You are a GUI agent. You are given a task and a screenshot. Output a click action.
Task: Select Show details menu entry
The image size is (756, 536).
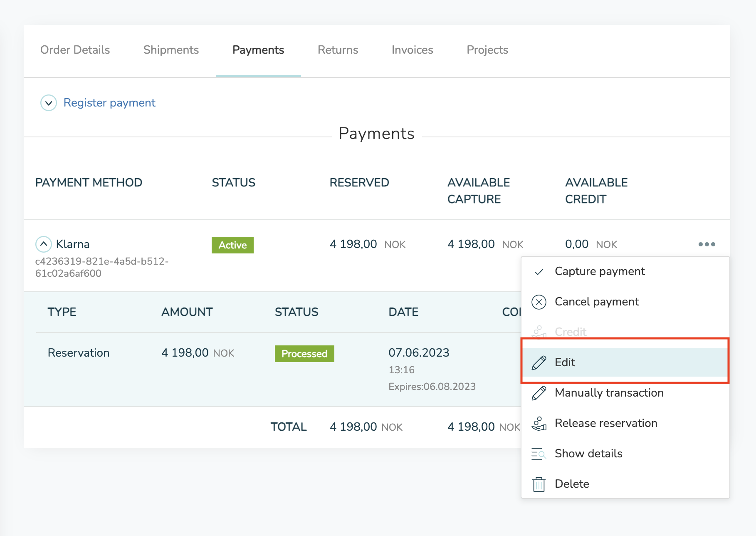pyautogui.click(x=625, y=454)
